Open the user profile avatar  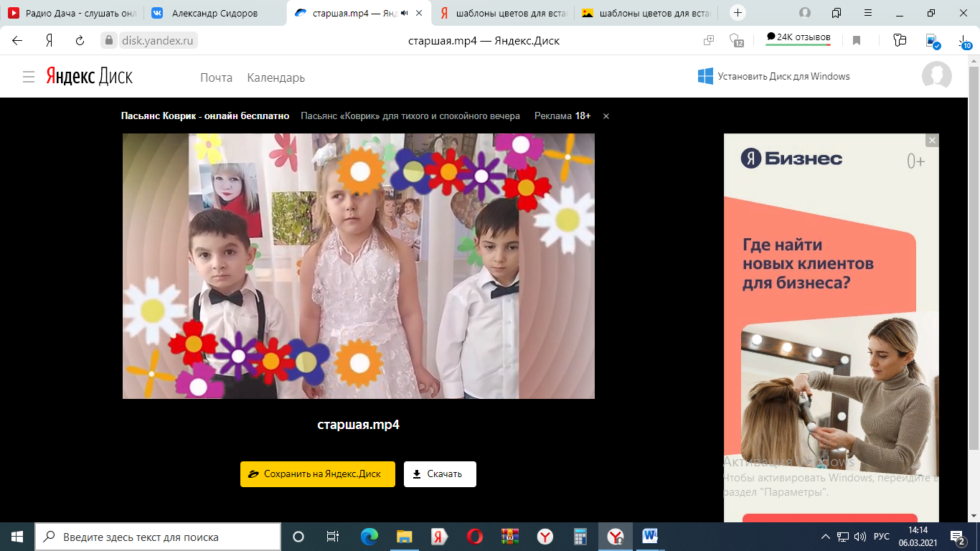click(936, 76)
